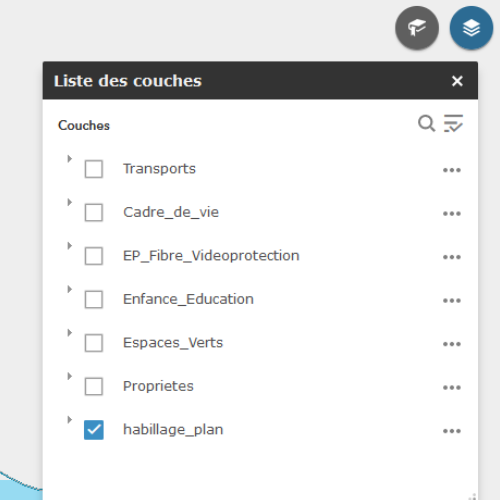Image resolution: width=500 pixels, height=500 pixels.
Task: Open Cadre_de_vie layer options menu
Action: click(452, 213)
